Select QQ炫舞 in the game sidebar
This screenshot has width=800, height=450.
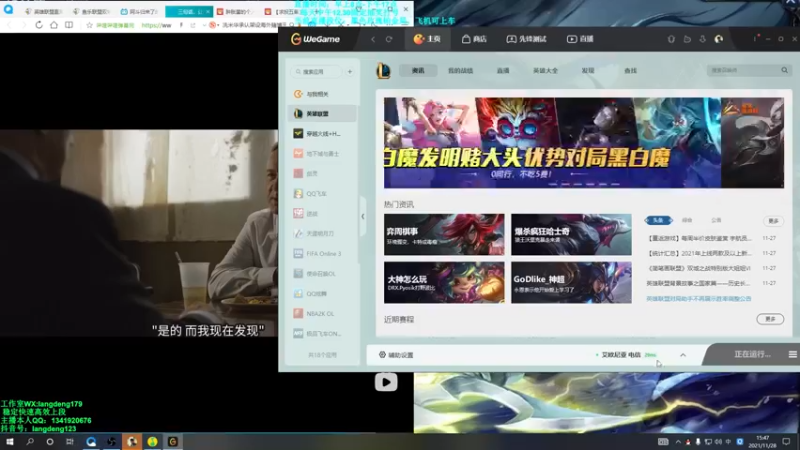coord(322,294)
